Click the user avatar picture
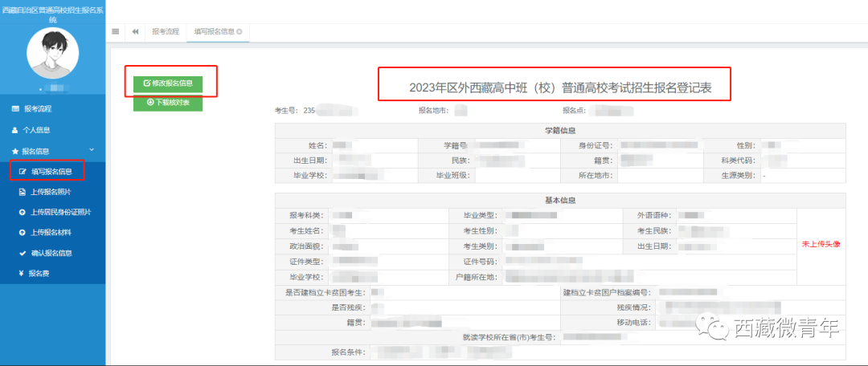868x366 pixels. pos(53,51)
